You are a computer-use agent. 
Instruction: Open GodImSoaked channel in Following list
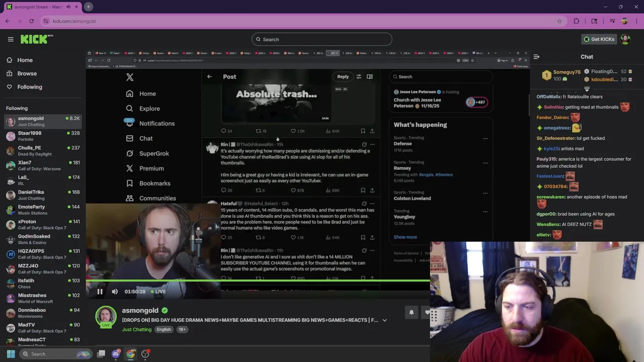point(43,239)
